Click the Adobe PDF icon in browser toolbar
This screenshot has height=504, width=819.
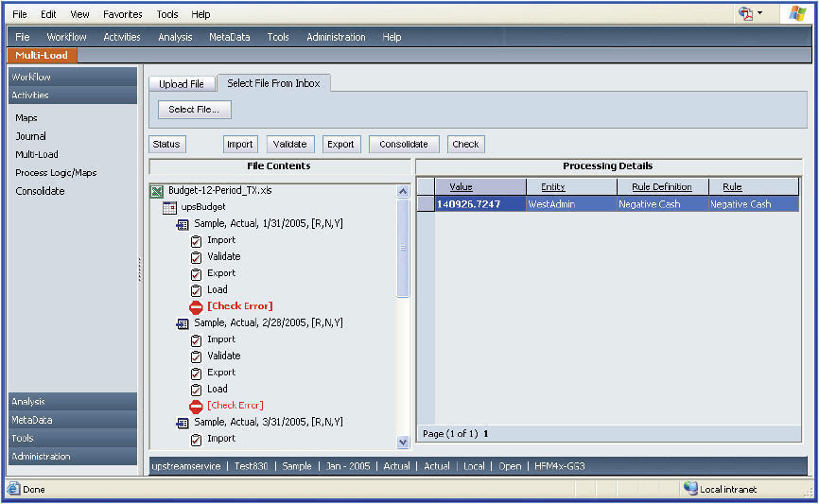pos(745,13)
